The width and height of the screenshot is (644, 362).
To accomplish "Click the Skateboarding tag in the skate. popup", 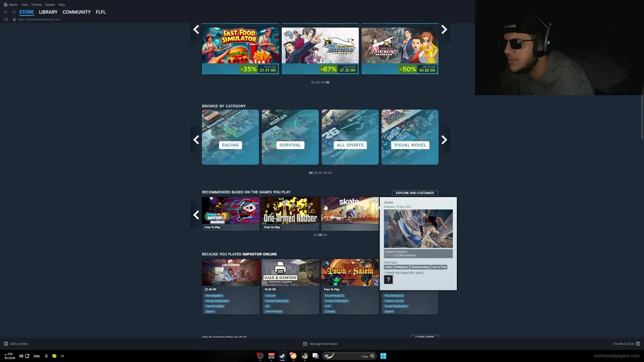I will coord(420,267).
